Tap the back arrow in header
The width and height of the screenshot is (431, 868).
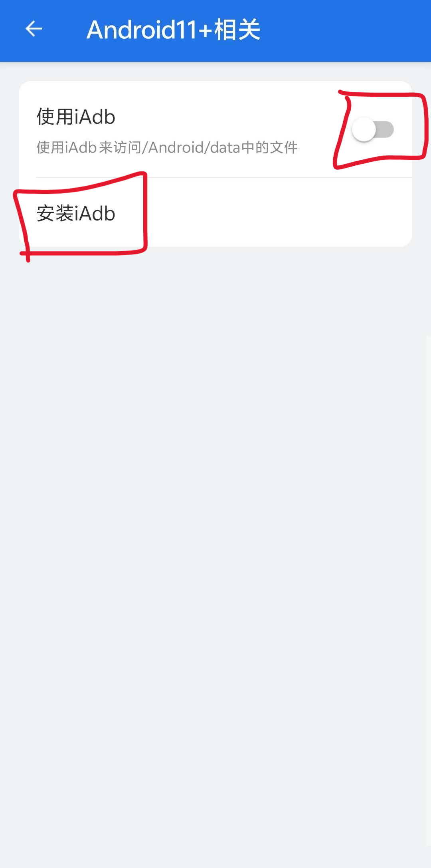[34, 29]
